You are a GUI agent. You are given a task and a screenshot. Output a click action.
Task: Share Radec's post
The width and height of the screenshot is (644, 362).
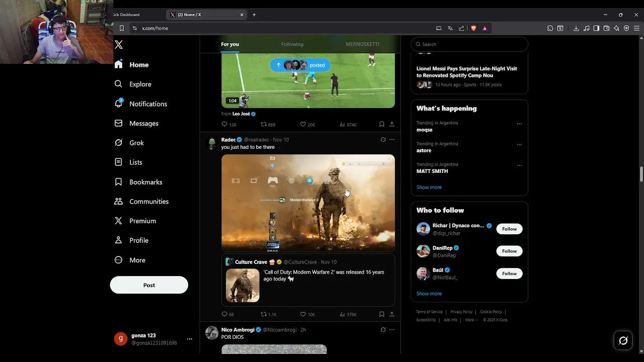click(x=392, y=314)
